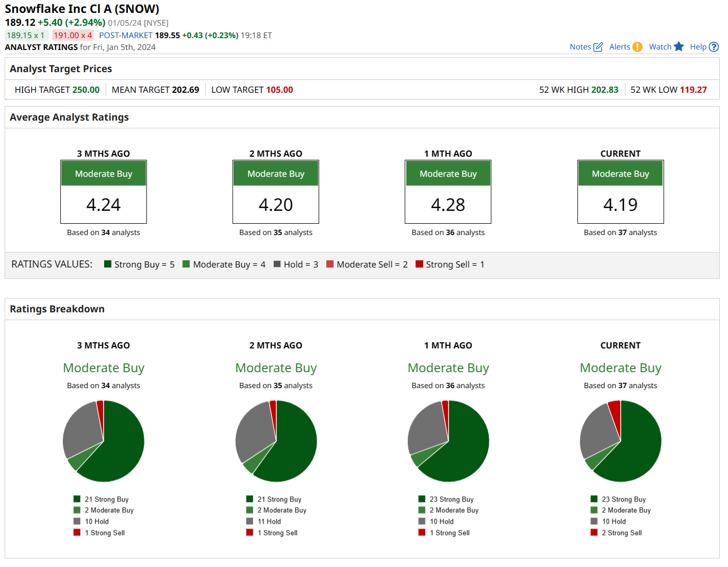The width and height of the screenshot is (728, 567).
Task: Click the Watch star icon
Action: (x=679, y=46)
